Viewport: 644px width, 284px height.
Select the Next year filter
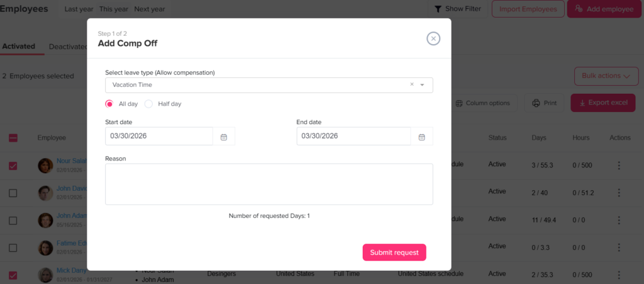(150, 9)
